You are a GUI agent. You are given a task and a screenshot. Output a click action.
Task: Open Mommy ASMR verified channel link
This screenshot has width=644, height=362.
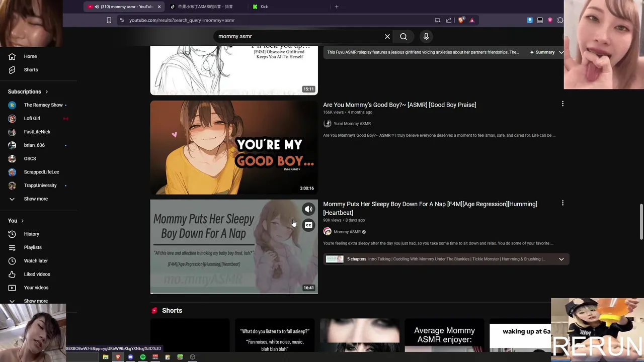(347, 232)
